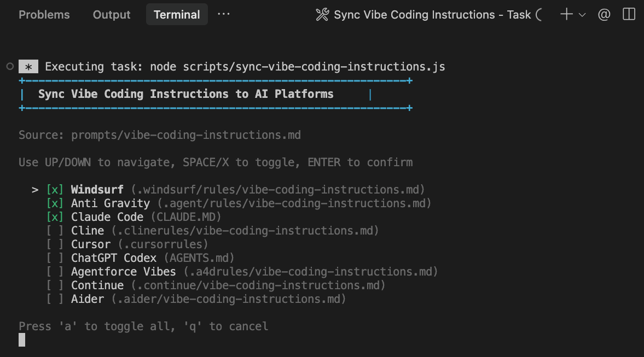Create a new terminal with plus icon

pyautogui.click(x=566, y=14)
